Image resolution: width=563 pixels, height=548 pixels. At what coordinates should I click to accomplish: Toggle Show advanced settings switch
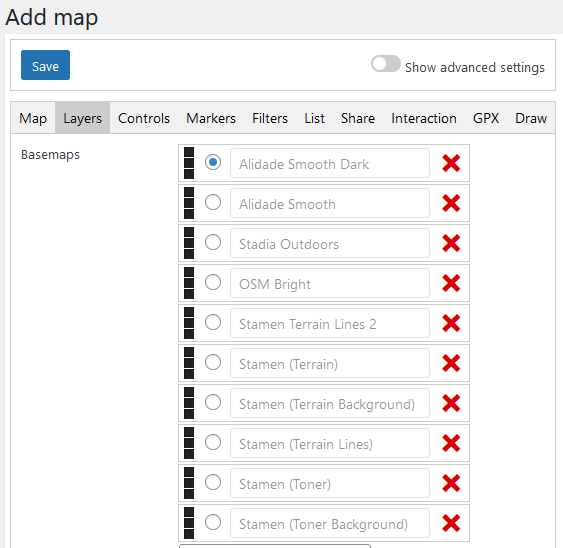[386, 64]
